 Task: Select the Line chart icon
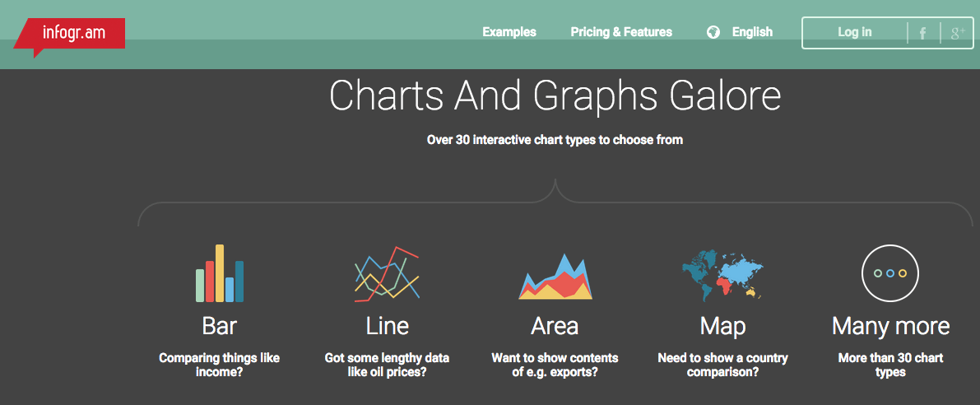pos(387,274)
